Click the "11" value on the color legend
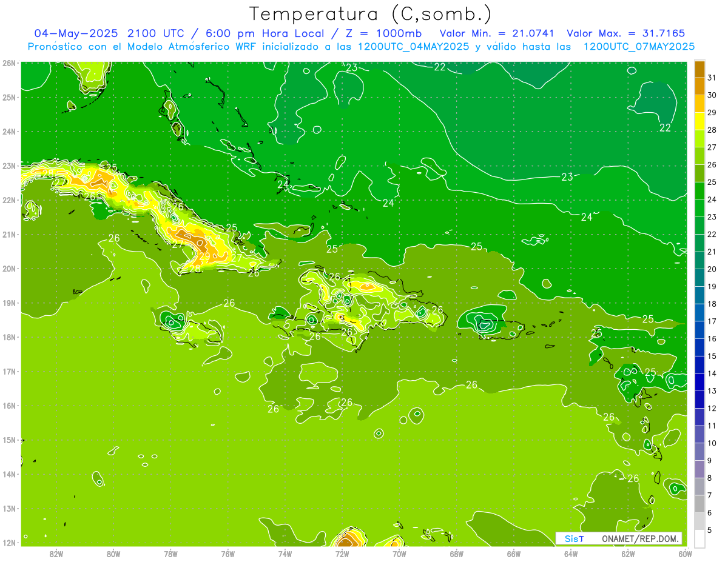Screen dimensions: 728x562 [x=712, y=426]
